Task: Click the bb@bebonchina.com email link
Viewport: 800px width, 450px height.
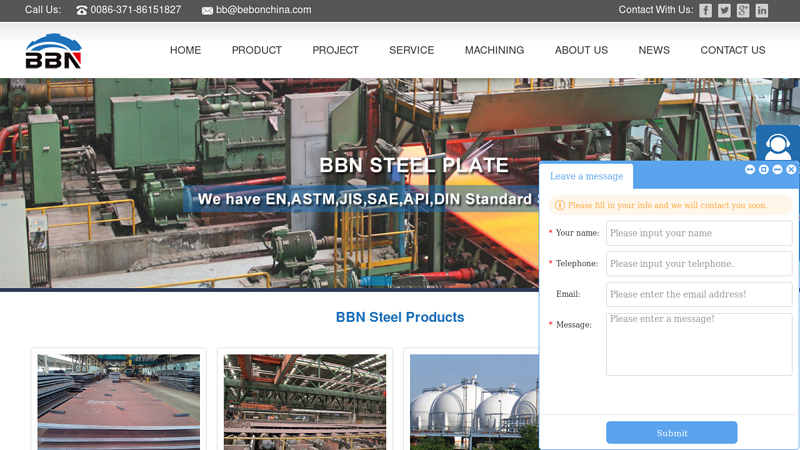Action: (263, 10)
